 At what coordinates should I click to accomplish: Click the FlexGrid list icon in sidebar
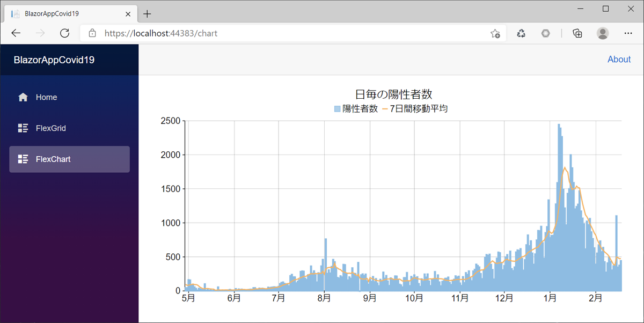(23, 128)
